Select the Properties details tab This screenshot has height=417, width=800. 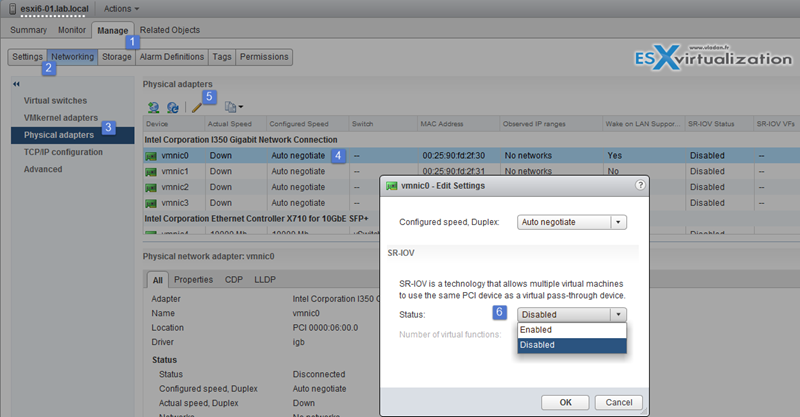pyautogui.click(x=193, y=280)
